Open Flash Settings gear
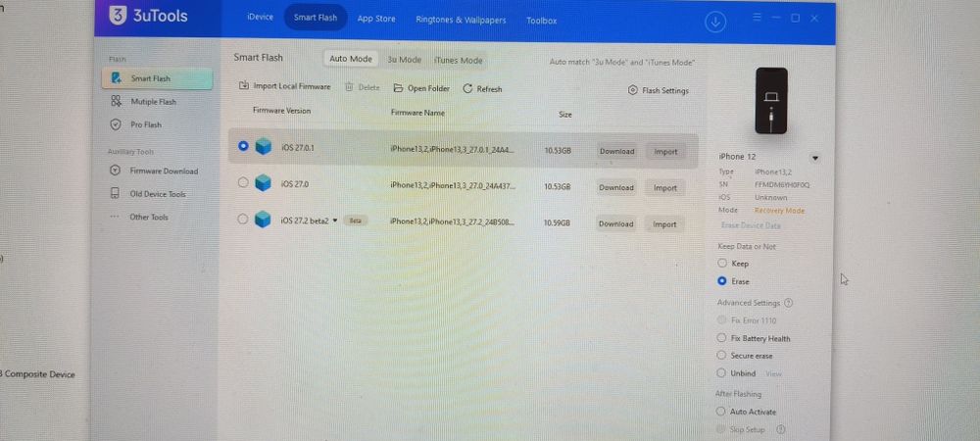The height and width of the screenshot is (441, 980). click(659, 90)
